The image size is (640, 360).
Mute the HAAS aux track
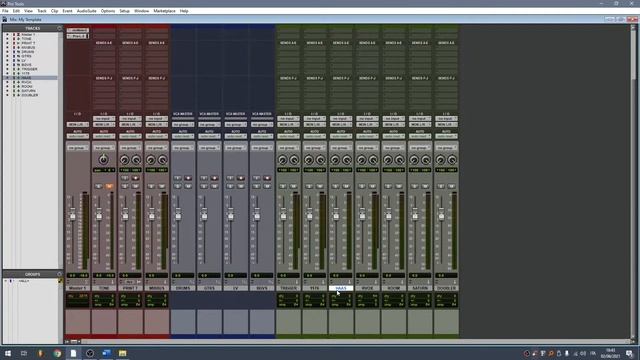(346, 186)
